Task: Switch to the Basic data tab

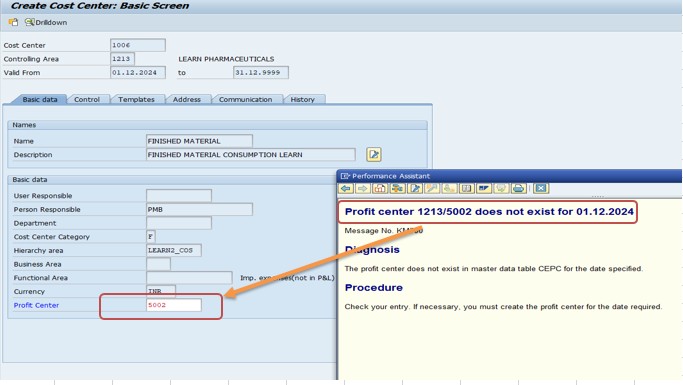Action: tap(40, 99)
